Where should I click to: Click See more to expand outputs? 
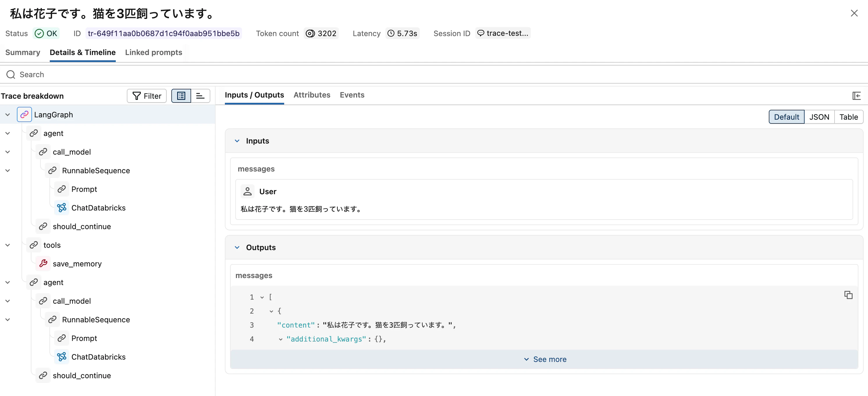click(545, 360)
